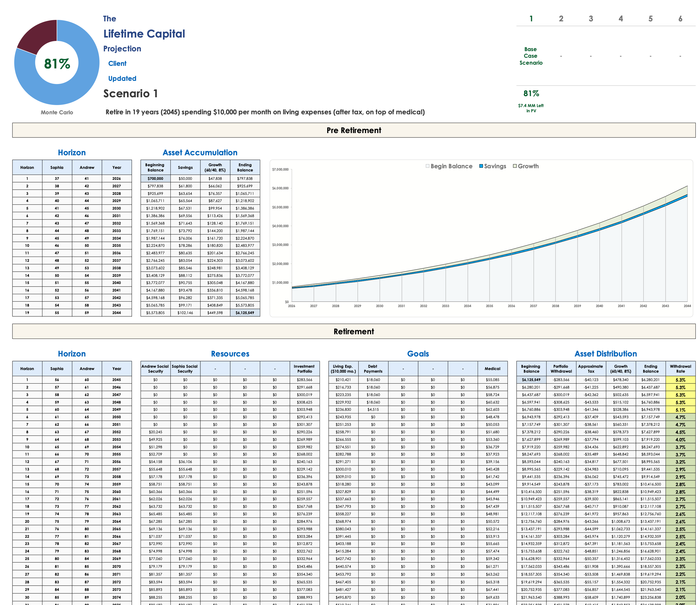The height and width of the screenshot is (605, 700).
Task: Select scenario tab number 2
Action: point(561,18)
